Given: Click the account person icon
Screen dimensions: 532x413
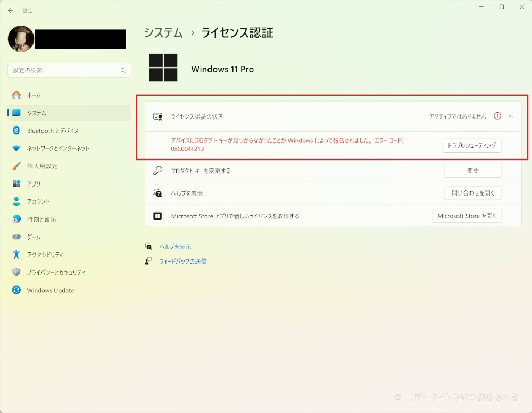Looking at the screenshot, I should [16, 201].
